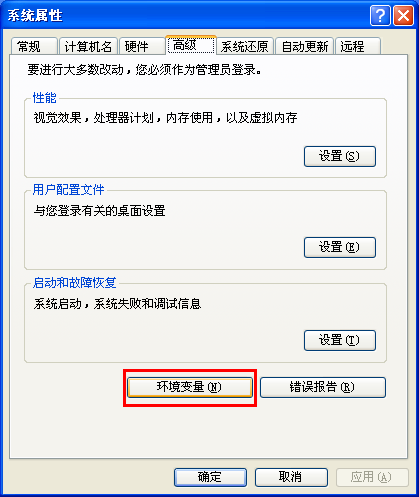Click the 性能 group label

click(45, 98)
